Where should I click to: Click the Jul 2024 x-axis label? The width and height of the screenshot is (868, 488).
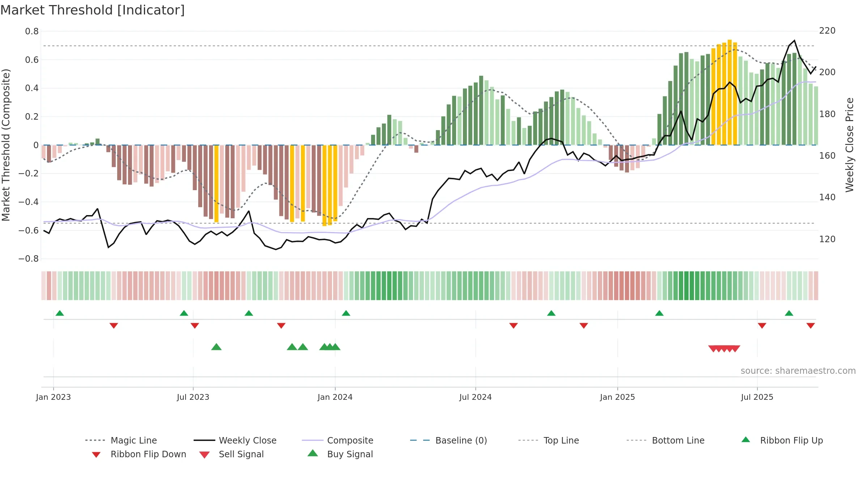(476, 397)
